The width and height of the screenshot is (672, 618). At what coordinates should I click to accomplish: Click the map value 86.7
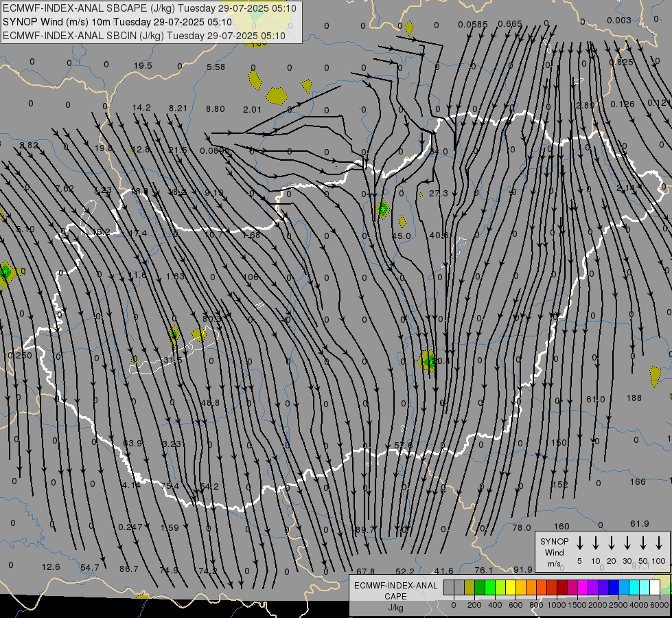coord(129,569)
